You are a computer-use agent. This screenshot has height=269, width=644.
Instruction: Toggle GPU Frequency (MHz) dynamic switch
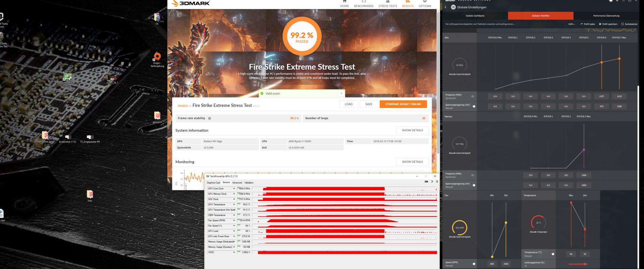[473, 96]
